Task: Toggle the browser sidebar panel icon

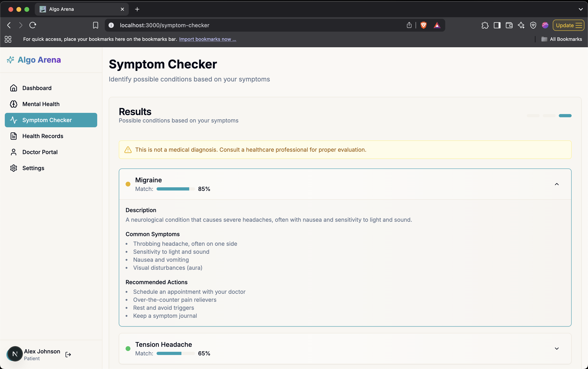Action: [x=497, y=25]
